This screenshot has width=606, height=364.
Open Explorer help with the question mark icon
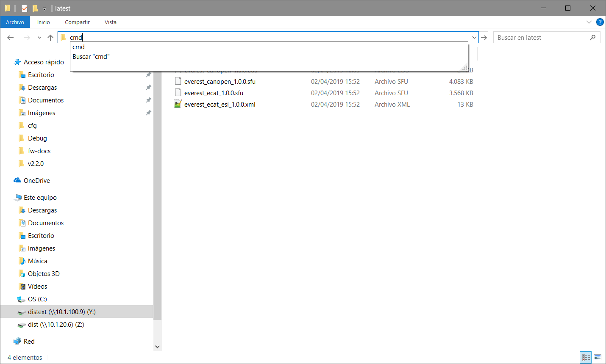pos(600,22)
